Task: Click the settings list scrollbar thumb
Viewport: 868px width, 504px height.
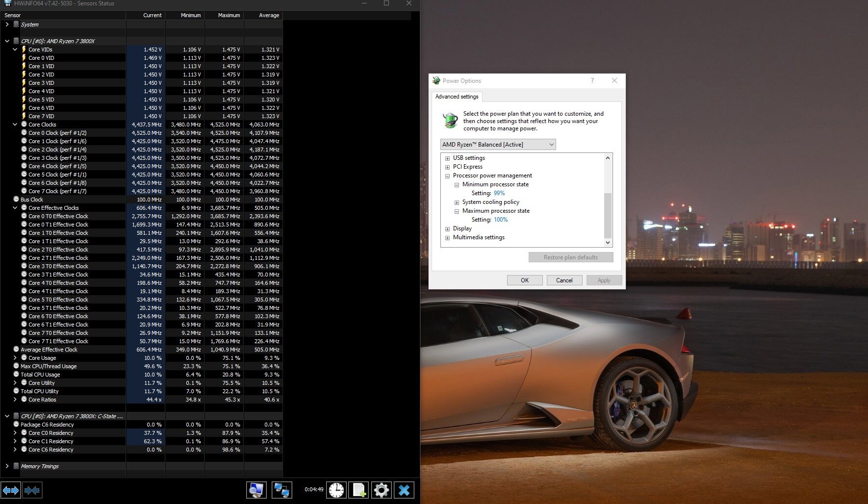Action: (x=608, y=215)
